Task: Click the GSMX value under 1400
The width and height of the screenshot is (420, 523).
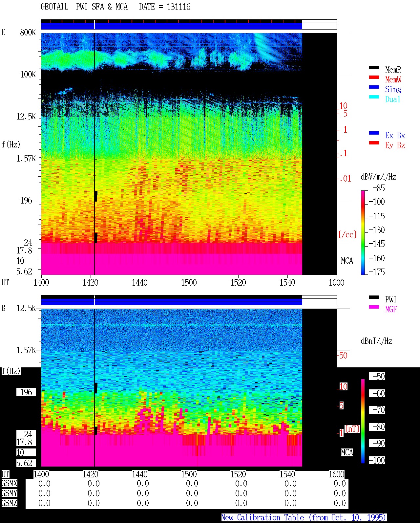Action: point(44,483)
